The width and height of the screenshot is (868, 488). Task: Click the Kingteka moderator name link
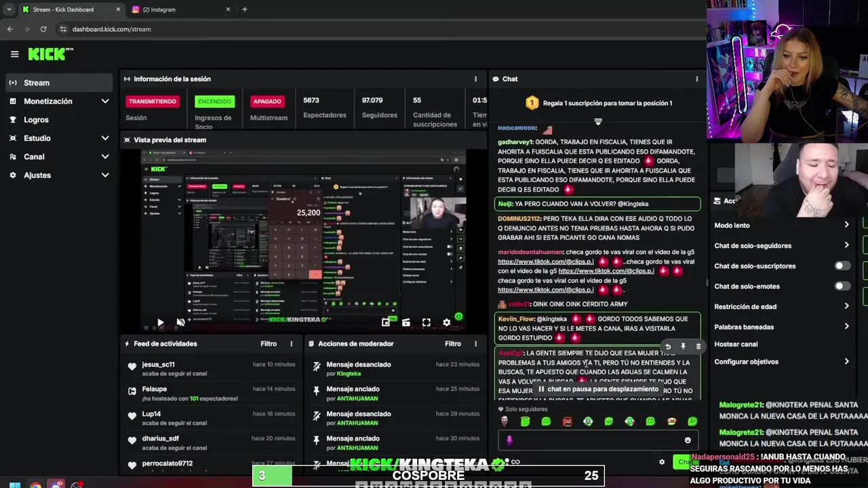pyautogui.click(x=349, y=374)
